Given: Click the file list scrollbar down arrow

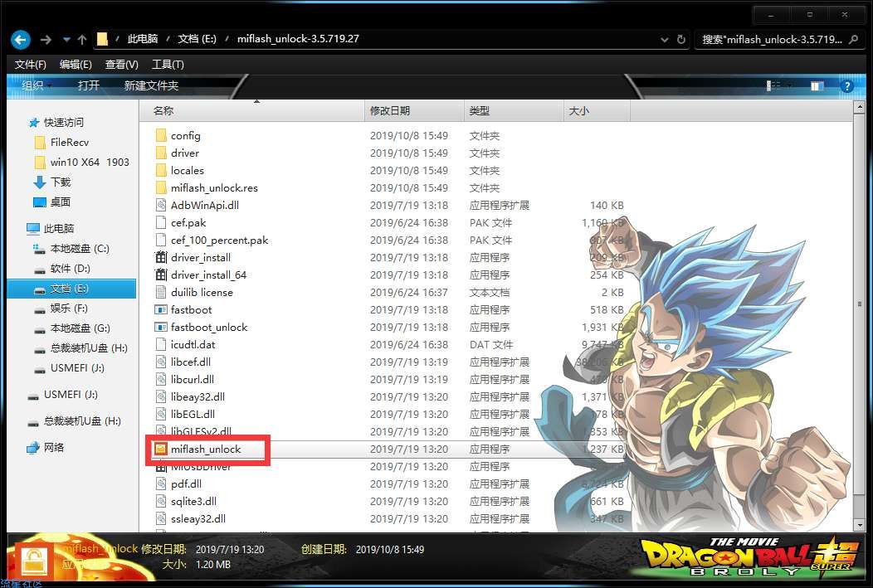Looking at the screenshot, I should pyautogui.click(x=859, y=525).
